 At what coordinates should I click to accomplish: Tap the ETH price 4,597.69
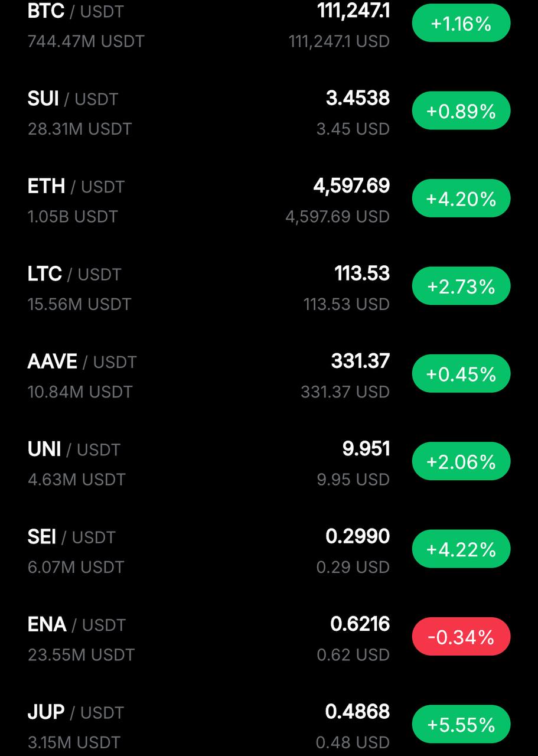click(351, 186)
